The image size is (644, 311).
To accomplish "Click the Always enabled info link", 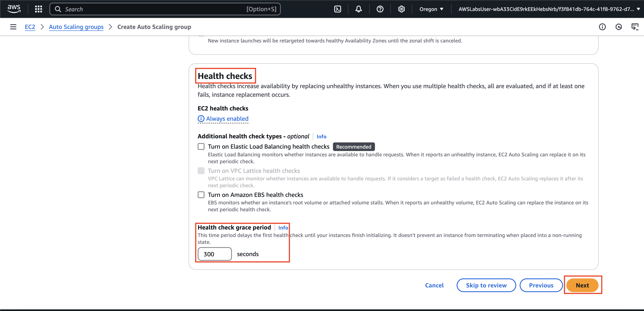I will (227, 119).
